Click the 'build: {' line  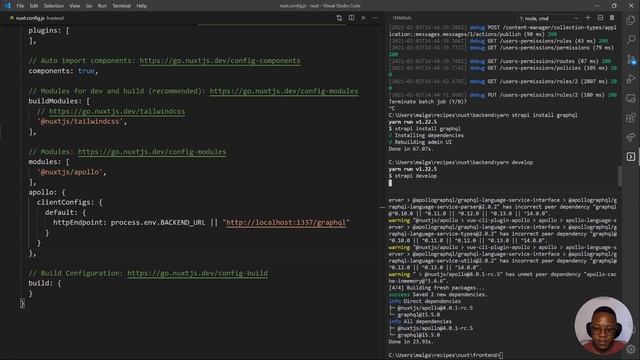45,283
